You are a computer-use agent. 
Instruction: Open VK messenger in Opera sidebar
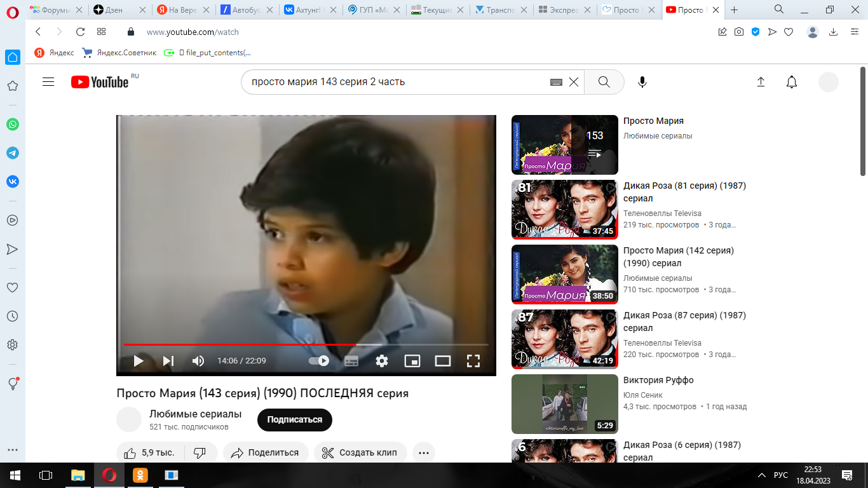13,182
